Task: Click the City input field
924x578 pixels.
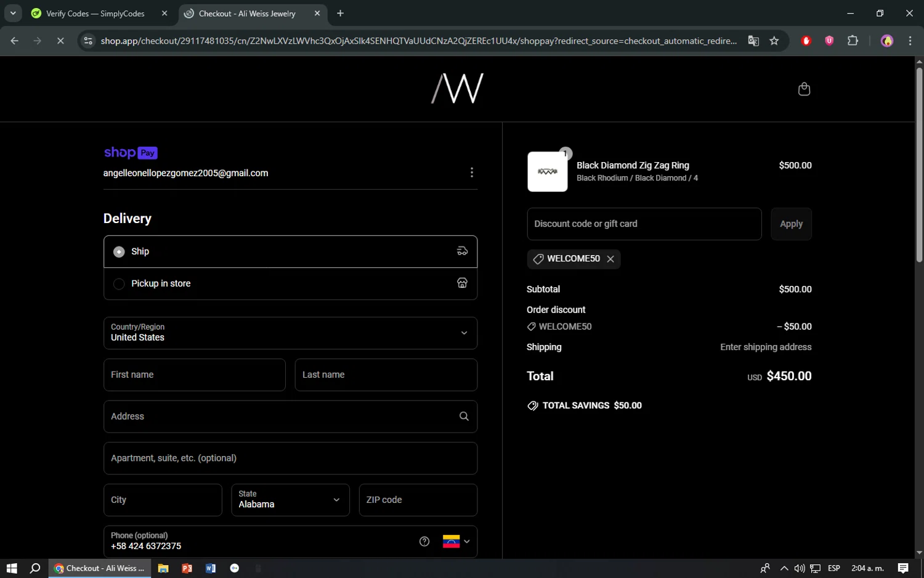Action: (x=163, y=500)
